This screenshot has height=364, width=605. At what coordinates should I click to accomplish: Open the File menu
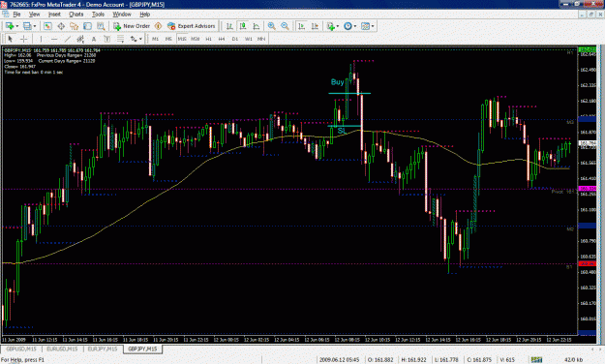tap(17, 15)
